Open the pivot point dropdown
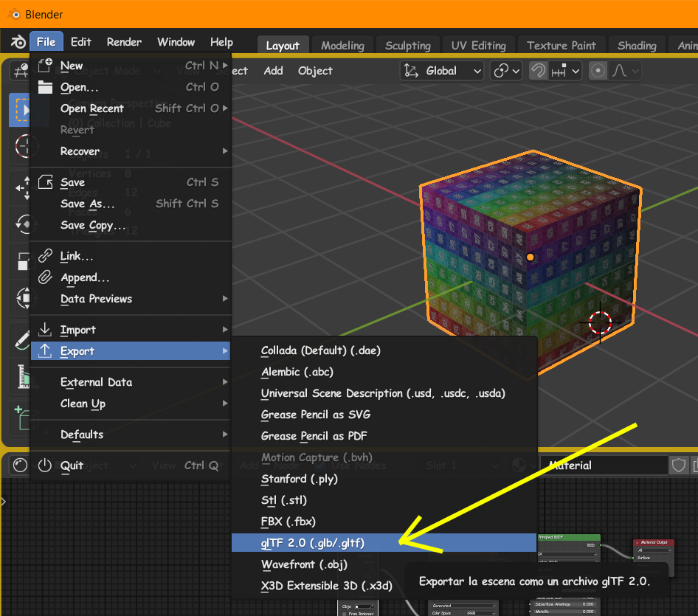 coord(506,71)
